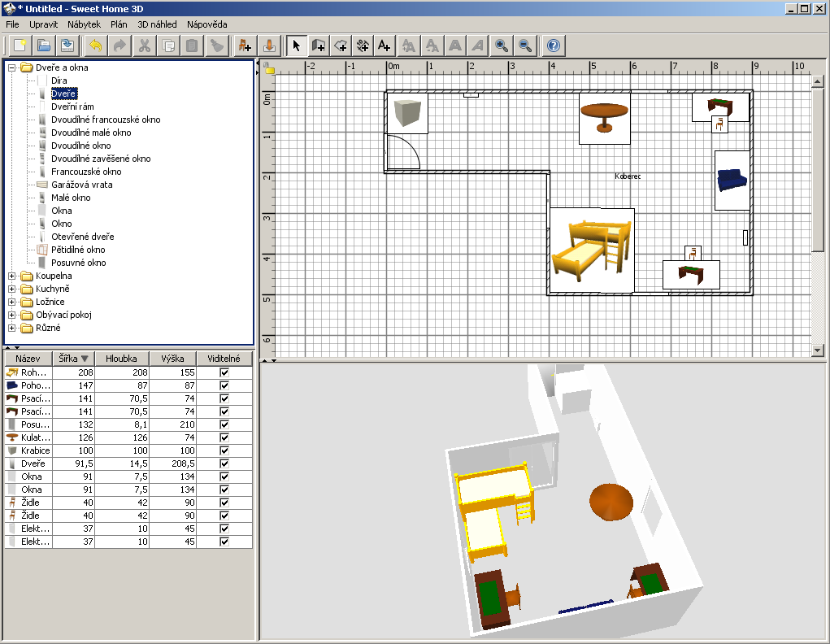The width and height of the screenshot is (830, 644).
Task: Click the Undo arrow icon
Action: point(96,46)
